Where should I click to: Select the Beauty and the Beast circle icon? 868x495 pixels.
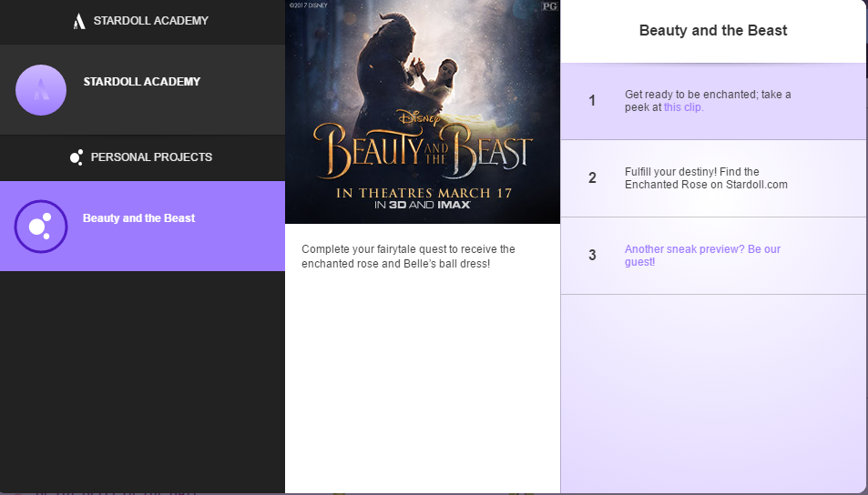[x=41, y=227]
